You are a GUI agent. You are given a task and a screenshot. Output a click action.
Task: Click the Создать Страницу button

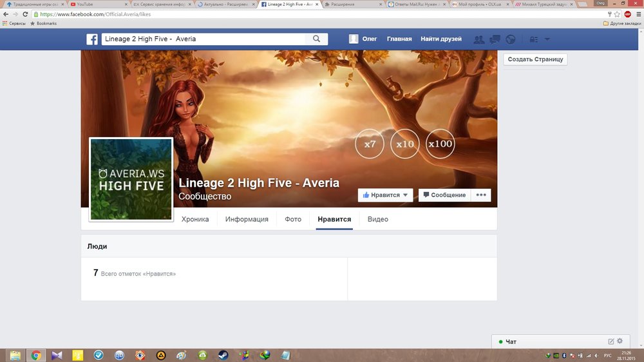(x=535, y=59)
